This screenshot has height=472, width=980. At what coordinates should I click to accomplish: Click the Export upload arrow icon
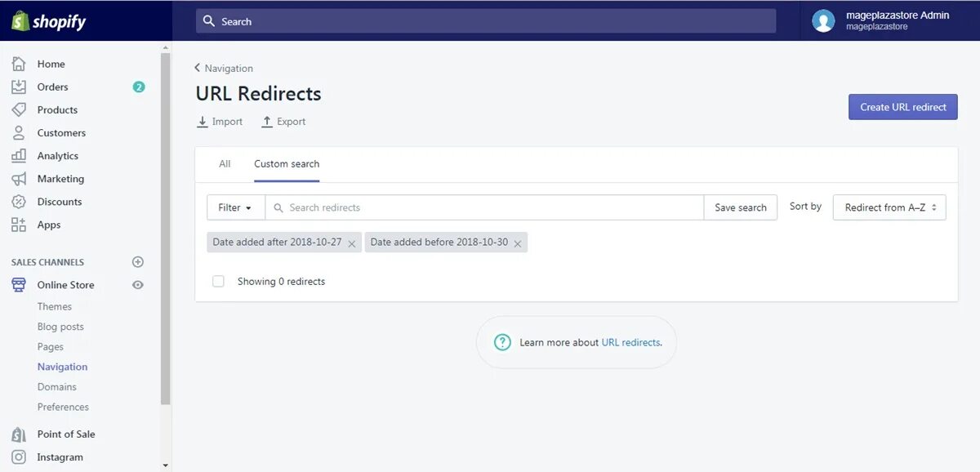[x=266, y=122]
